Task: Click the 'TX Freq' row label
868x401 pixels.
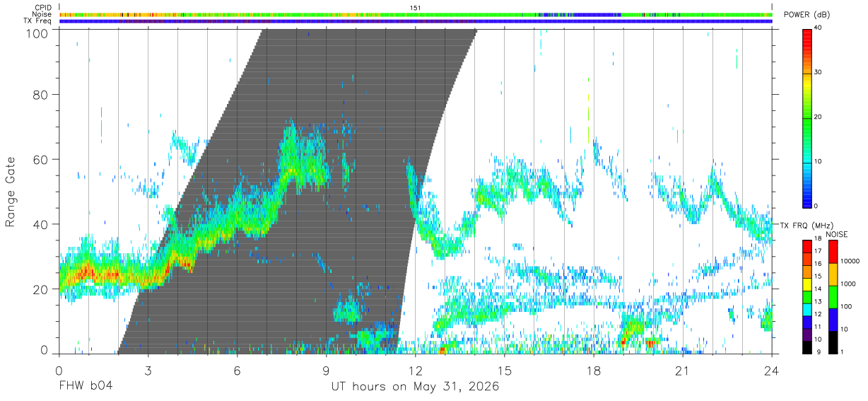Action: pyautogui.click(x=38, y=21)
